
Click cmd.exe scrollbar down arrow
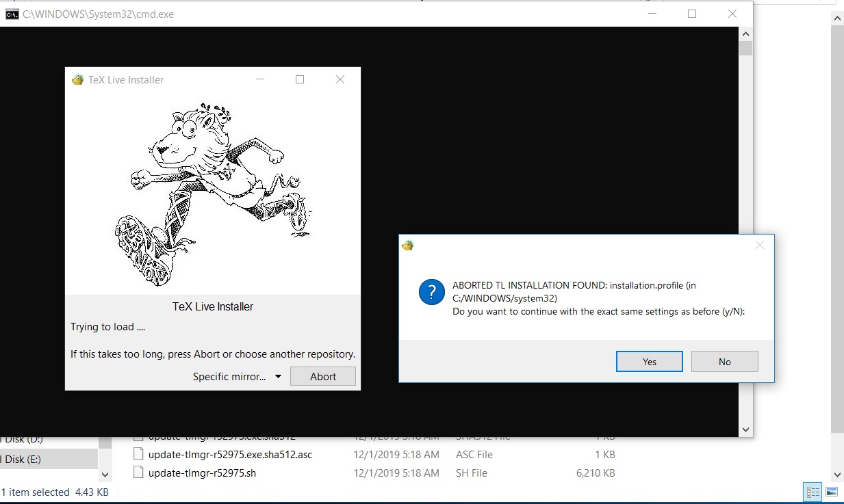(x=745, y=430)
